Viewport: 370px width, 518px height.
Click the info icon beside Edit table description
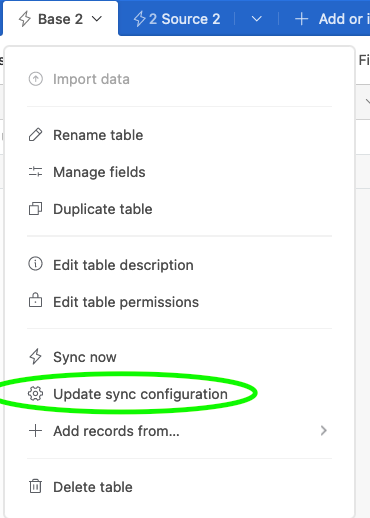pos(35,264)
